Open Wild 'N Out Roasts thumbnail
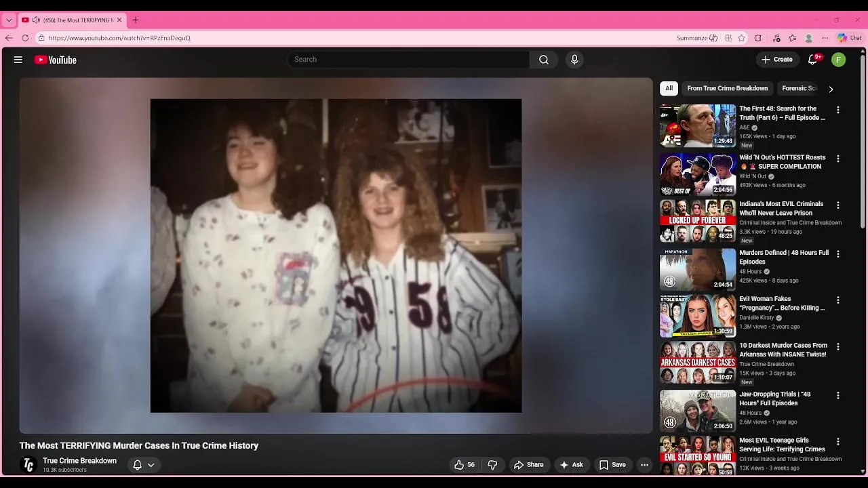868x488 pixels. (x=698, y=174)
